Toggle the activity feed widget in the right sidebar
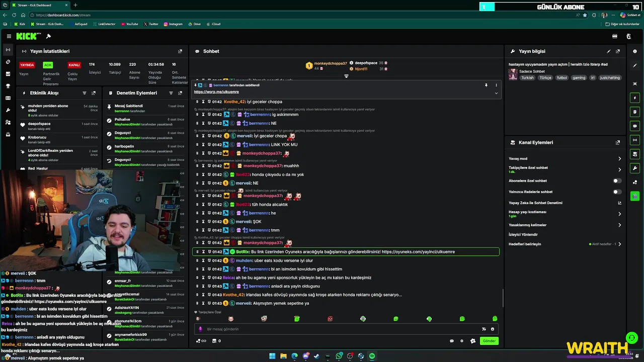Screen dimensions: 644x362 (x=635, y=98)
